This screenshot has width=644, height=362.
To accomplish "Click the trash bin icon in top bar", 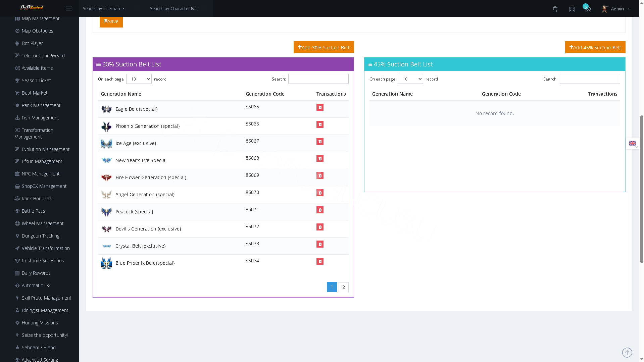I will tap(555, 9).
